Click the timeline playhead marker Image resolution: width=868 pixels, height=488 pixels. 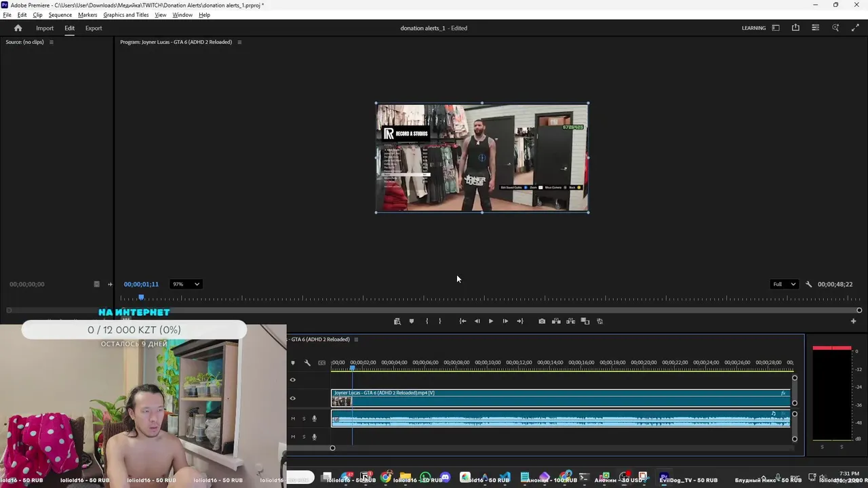coord(352,367)
